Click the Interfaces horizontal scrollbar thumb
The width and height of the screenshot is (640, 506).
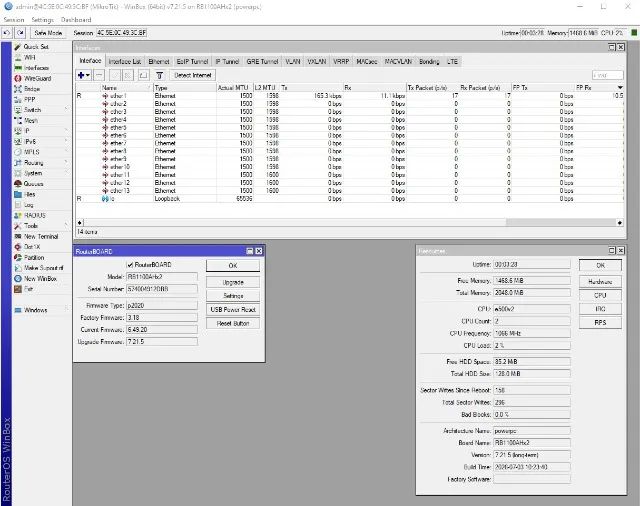click(295, 223)
